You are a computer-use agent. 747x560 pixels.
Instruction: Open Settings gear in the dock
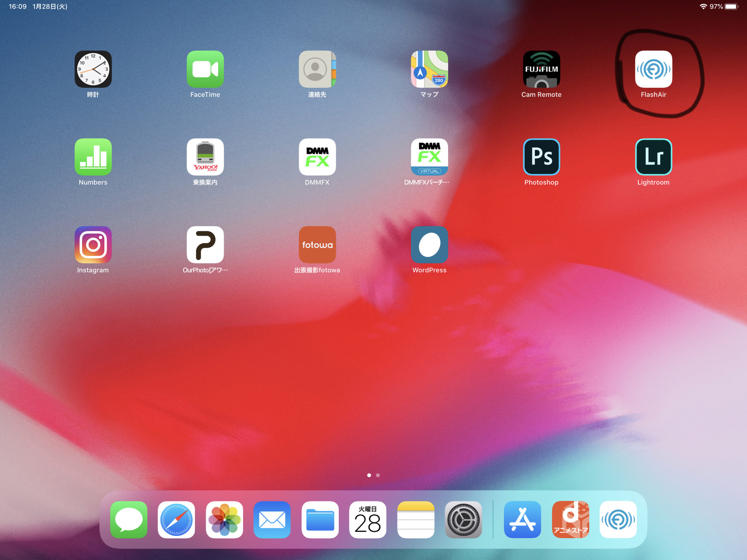[x=463, y=520]
